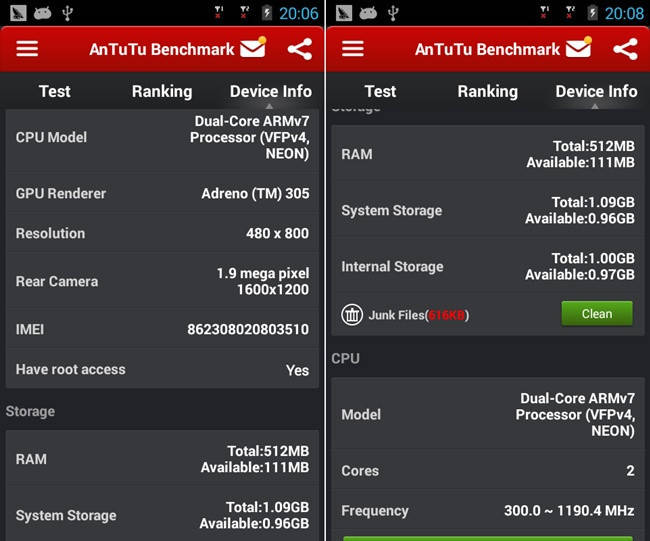
Task: Tap share icon in left AnTuTu header
Action: (300, 49)
